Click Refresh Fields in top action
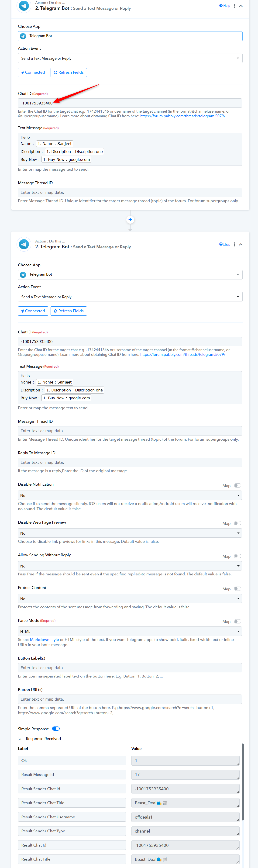The image size is (258, 868). (x=69, y=73)
